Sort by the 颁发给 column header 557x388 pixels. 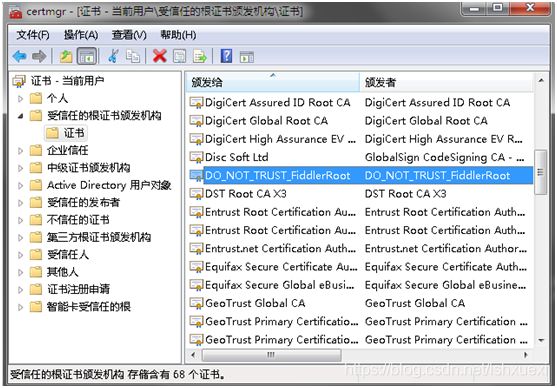[273, 82]
